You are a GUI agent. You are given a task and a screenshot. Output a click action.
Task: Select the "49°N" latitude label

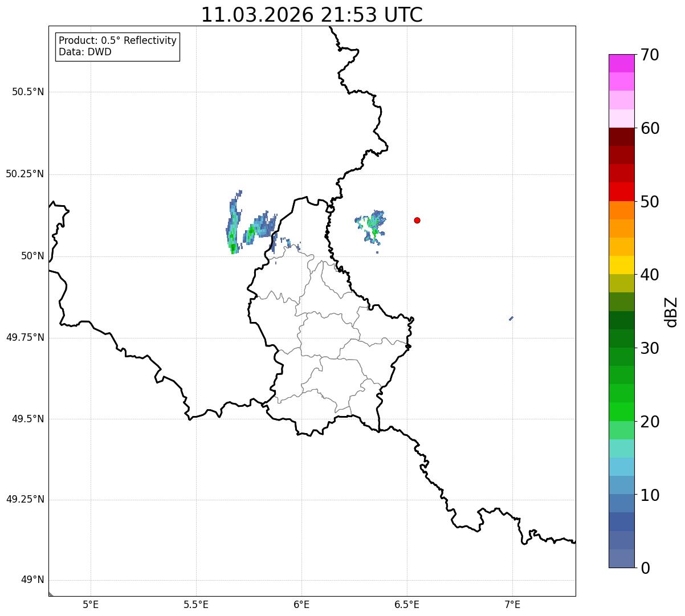33,580
